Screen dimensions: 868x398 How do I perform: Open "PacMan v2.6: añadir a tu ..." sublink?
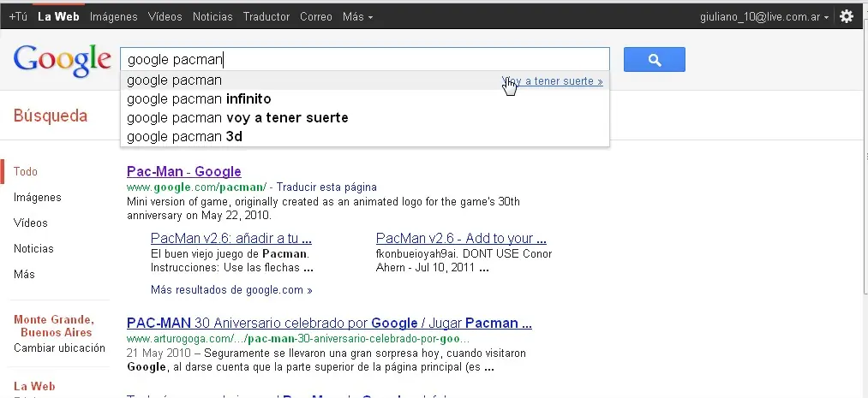pyautogui.click(x=230, y=238)
